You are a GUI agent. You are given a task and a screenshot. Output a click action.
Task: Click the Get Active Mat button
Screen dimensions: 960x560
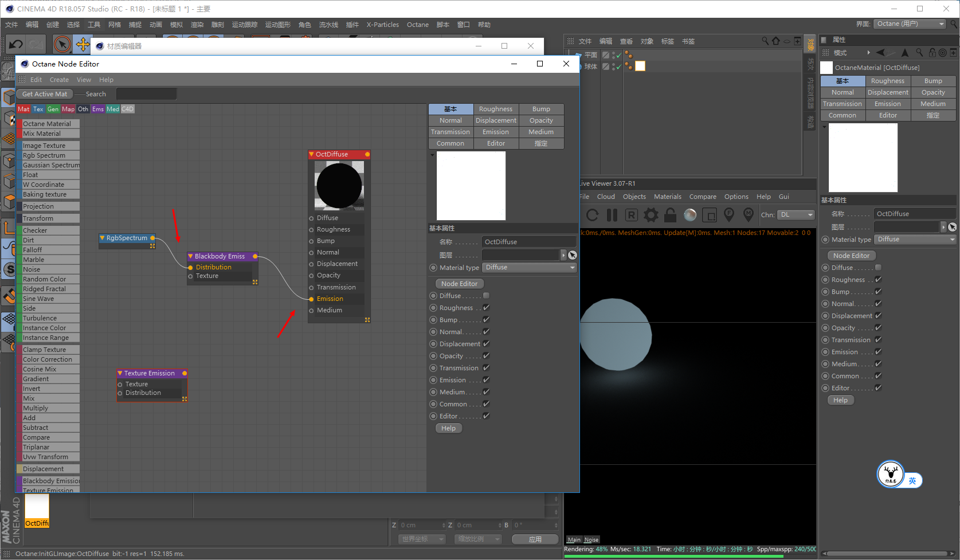tap(45, 94)
